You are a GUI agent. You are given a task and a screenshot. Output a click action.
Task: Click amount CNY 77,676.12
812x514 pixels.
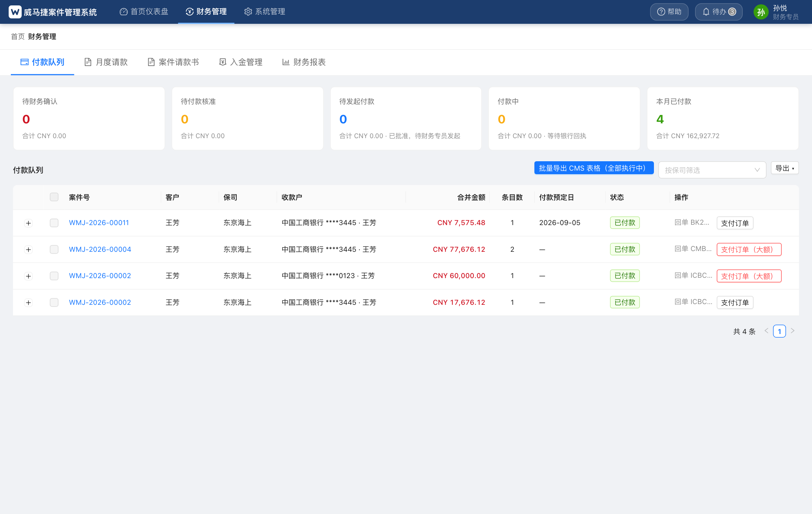click(x=459, y=249)
